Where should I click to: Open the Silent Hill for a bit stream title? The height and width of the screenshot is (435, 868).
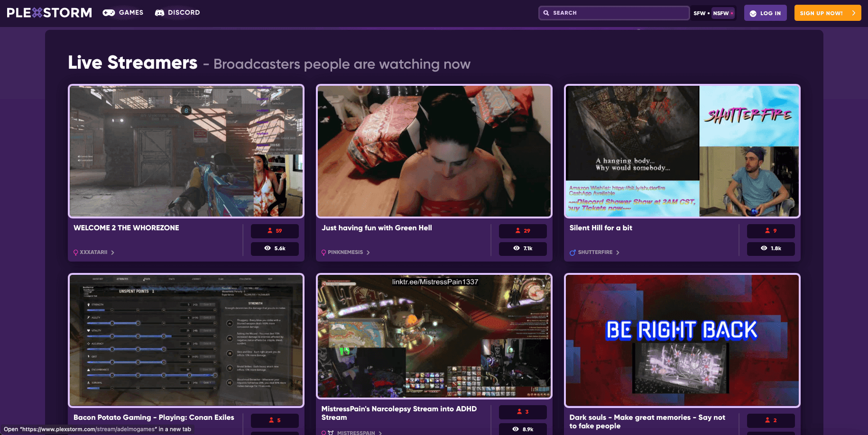[x=600, y=228]
